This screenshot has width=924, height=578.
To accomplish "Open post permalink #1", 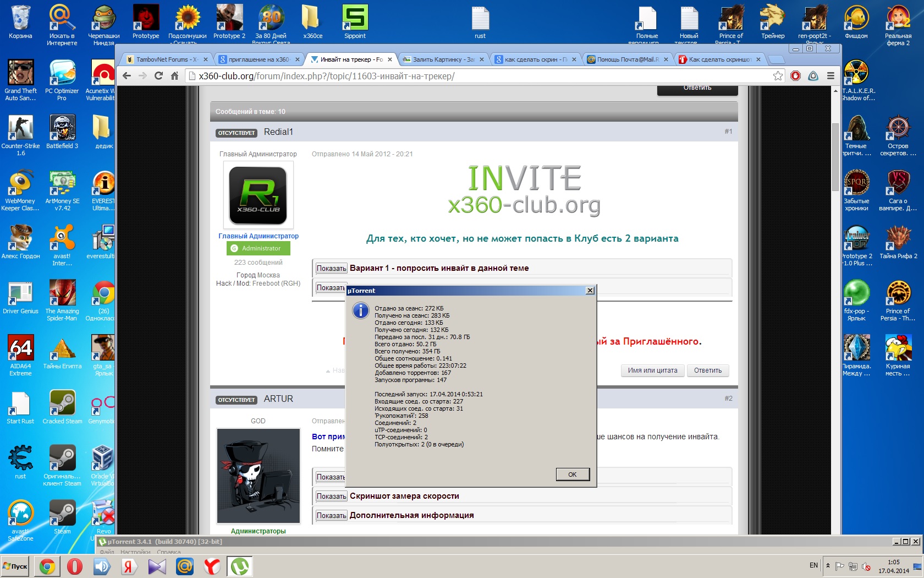I will 728,132.
